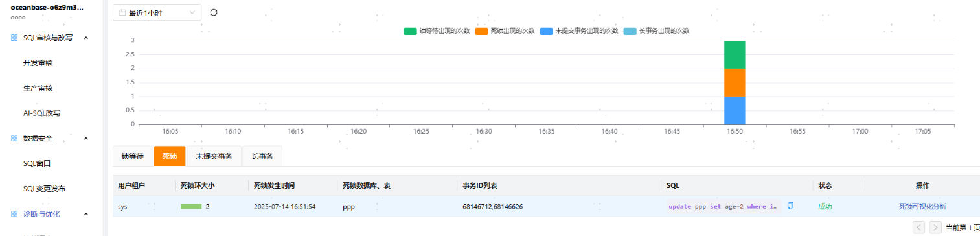Open 开发审核 in the sidebar

click(38, 63)
